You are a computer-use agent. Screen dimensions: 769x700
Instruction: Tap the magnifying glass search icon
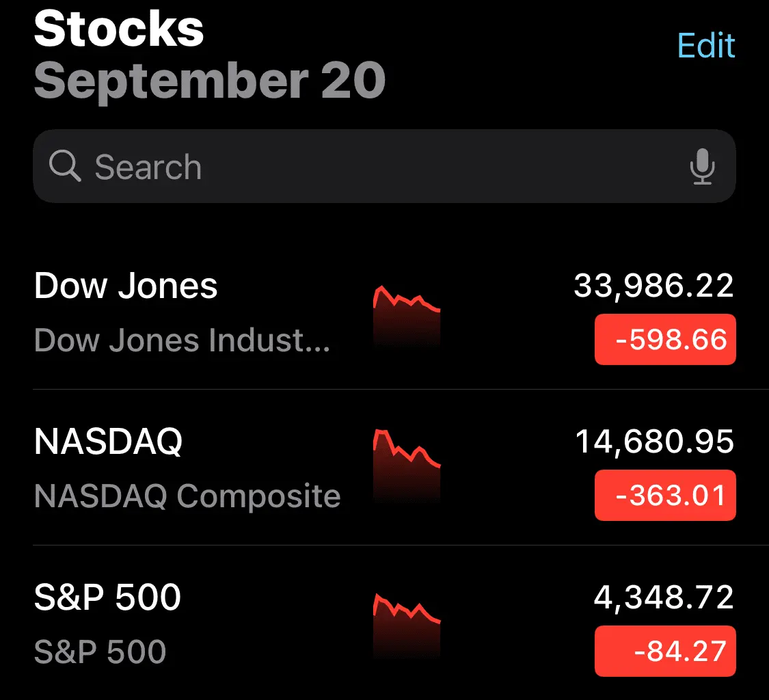[65, 167]
